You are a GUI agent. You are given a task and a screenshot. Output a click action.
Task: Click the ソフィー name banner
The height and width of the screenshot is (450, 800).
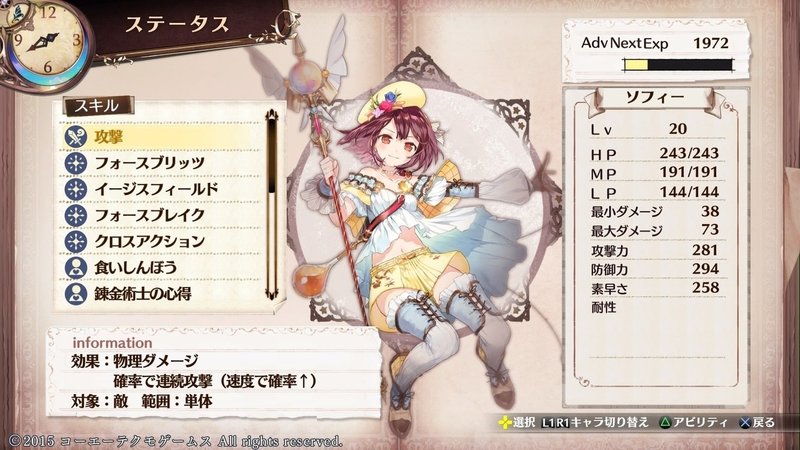point(655,97)
